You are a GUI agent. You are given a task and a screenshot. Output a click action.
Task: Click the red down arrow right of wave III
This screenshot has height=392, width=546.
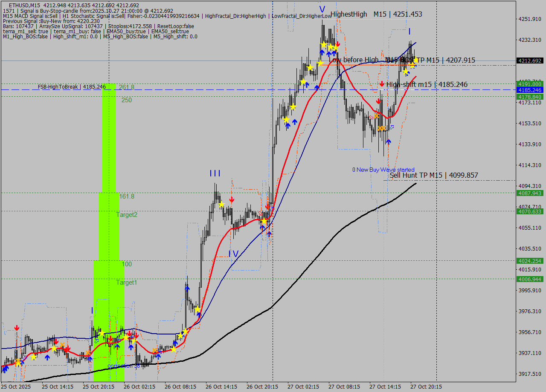pyautogui.click(x=232, y=199)
